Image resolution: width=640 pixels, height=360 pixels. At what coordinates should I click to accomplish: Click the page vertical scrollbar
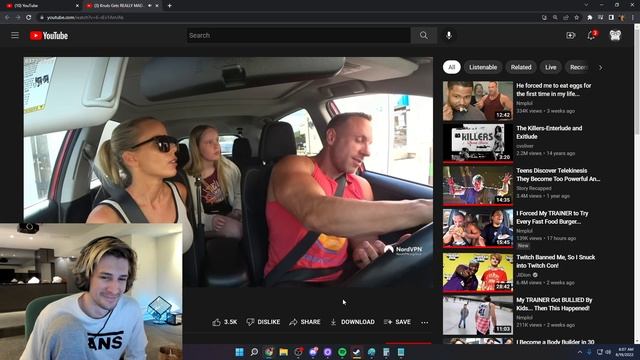pyautogui.click(x=637, y=184)
